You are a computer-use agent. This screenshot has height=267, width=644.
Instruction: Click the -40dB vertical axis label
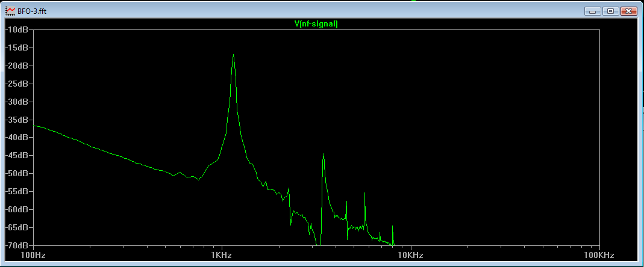click(x=17, y=137)
